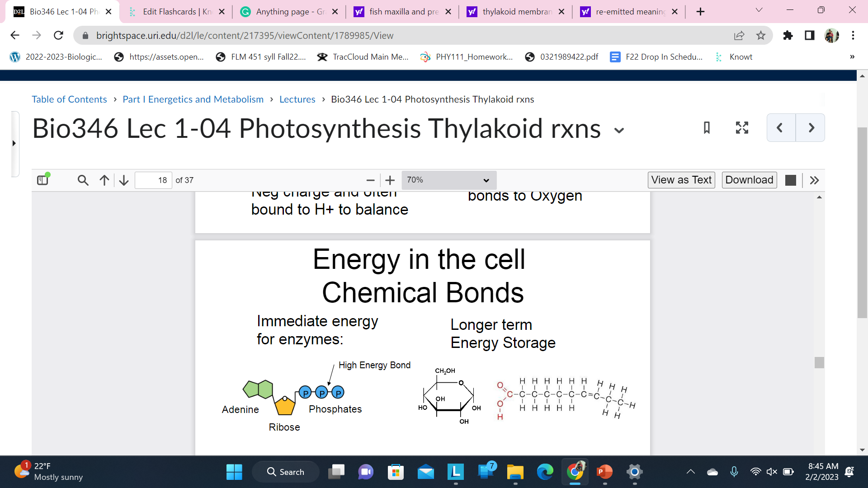The height and width of the screenshot is (488, 868).
Task: Click the PDF zoom out minus
Action: point(370,180)
